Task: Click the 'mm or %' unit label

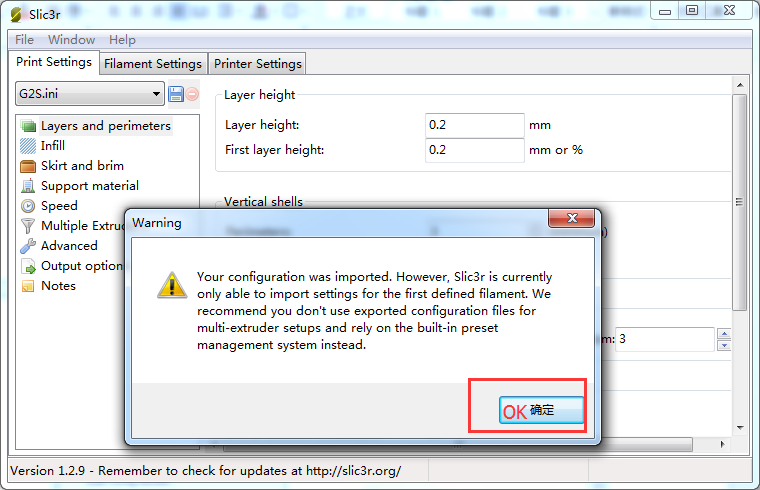Action: (x=555, y=150)
